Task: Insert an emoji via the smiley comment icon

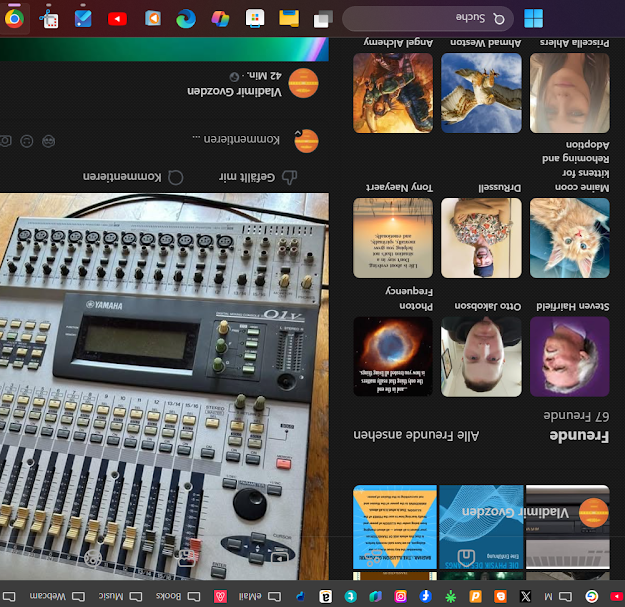Action: [26, 141]
